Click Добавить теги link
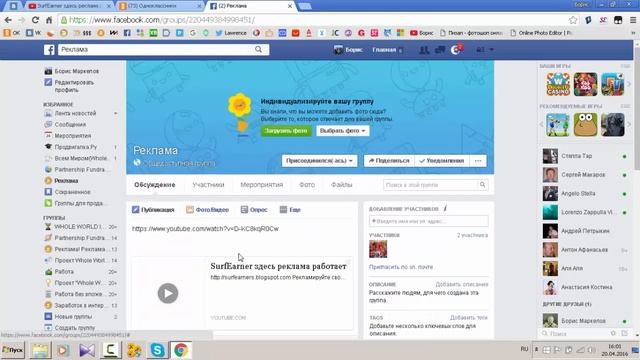Screen dimensions: 640x360 (469, 318)
